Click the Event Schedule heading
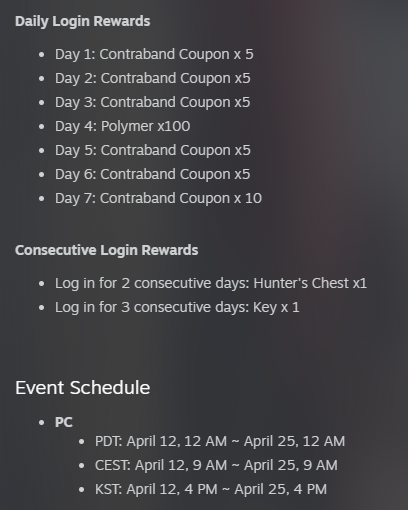408x510 pixels. (83, 388)
